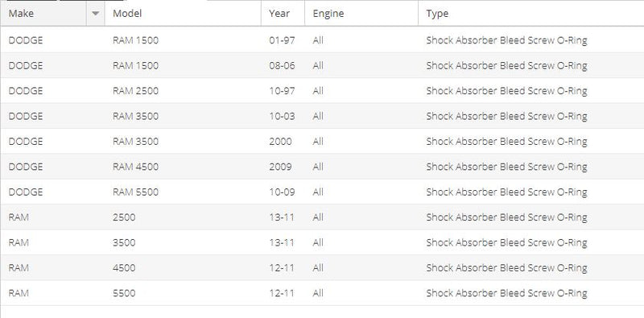Click the Engine All cell for RAM 1500 01-97

tap(318, 40)
